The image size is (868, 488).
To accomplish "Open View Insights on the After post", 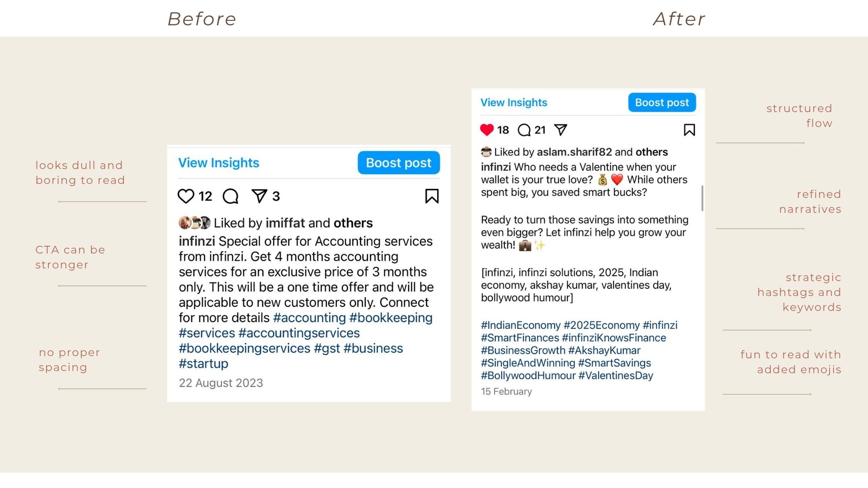I will click(514, 103).
